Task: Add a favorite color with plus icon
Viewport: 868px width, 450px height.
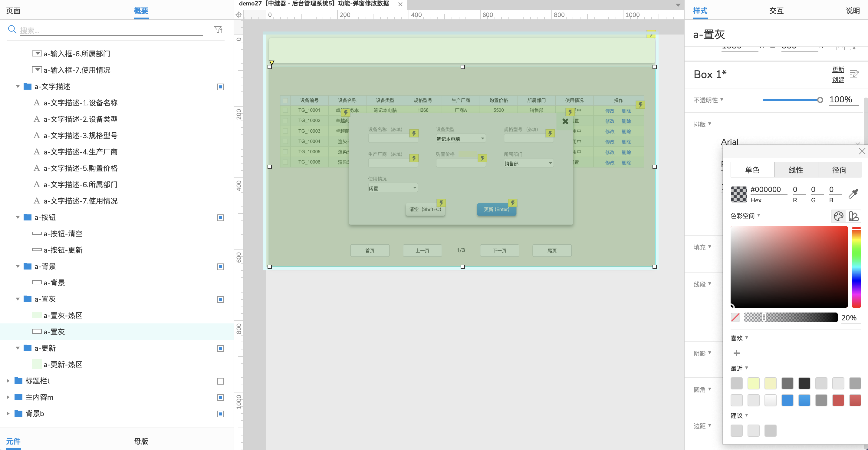Action: tap(737, 353)
